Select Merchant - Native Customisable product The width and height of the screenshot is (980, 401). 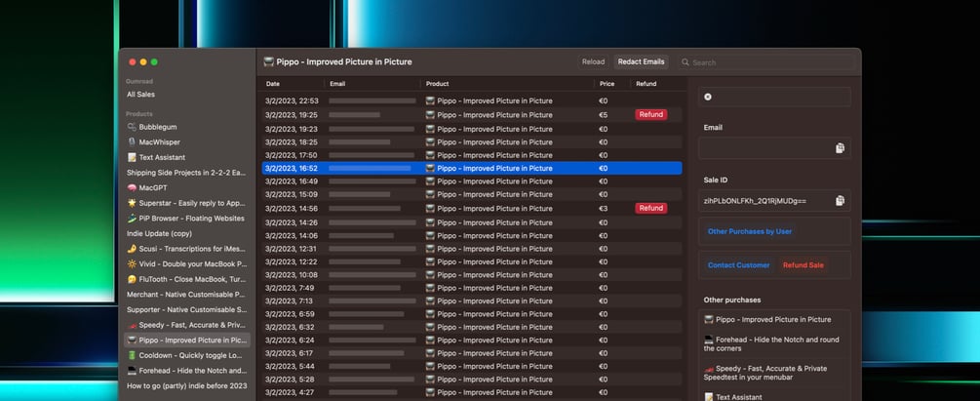tap(186, 295)
